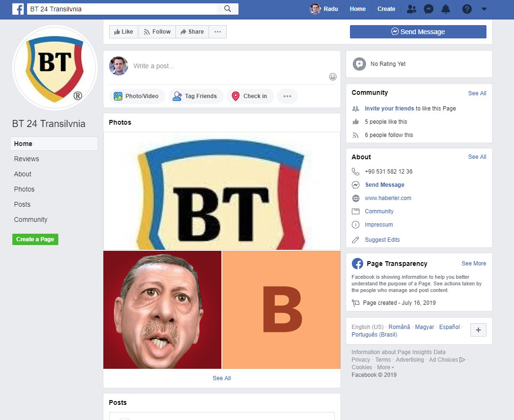
Task: Click the thumbs-up icon beside 5 people like this
Action: pos(356,122)
